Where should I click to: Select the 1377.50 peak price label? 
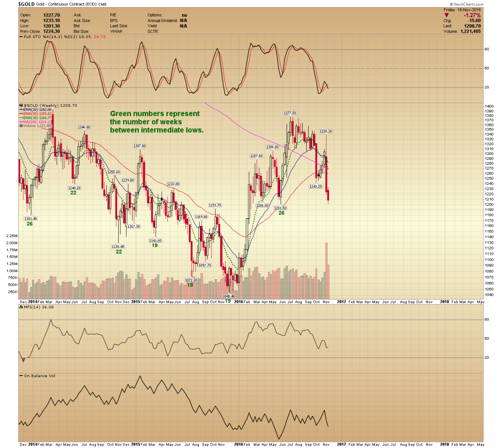pos(290,113)
